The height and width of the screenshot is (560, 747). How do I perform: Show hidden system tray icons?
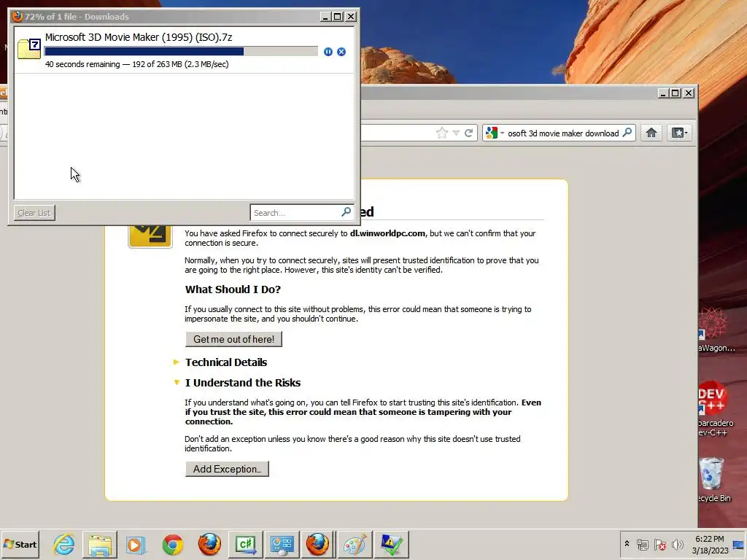627,544
